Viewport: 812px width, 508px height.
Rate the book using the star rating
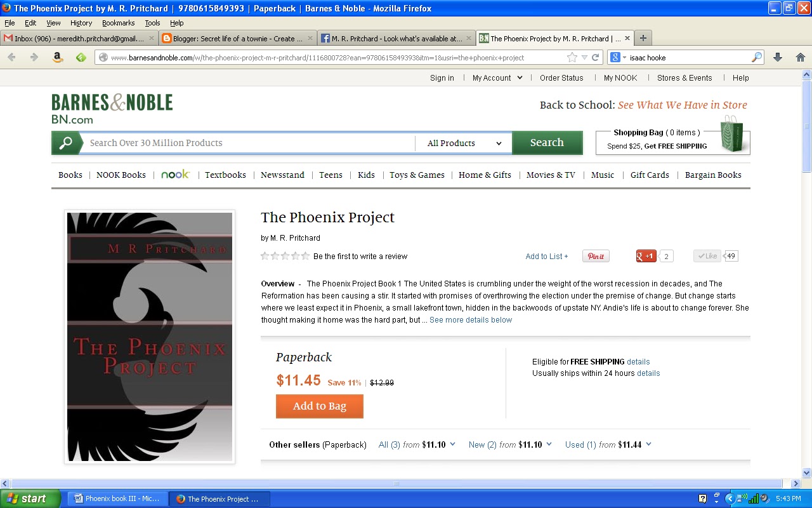point(285,256)
